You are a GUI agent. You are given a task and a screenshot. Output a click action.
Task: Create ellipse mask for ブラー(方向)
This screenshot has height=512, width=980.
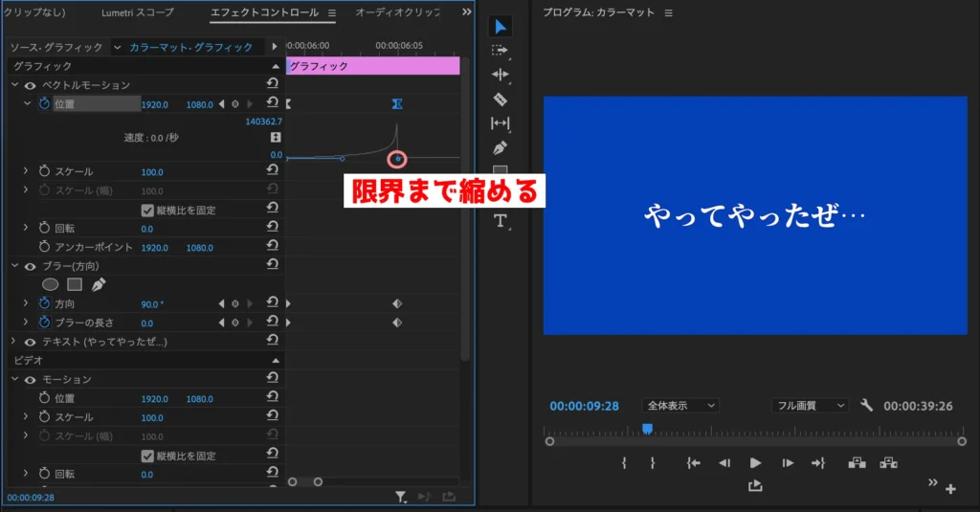pos(50,284)
